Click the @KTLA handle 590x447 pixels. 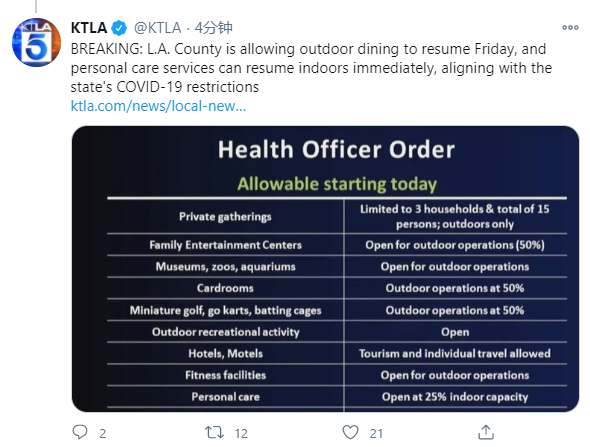(158, 28)
